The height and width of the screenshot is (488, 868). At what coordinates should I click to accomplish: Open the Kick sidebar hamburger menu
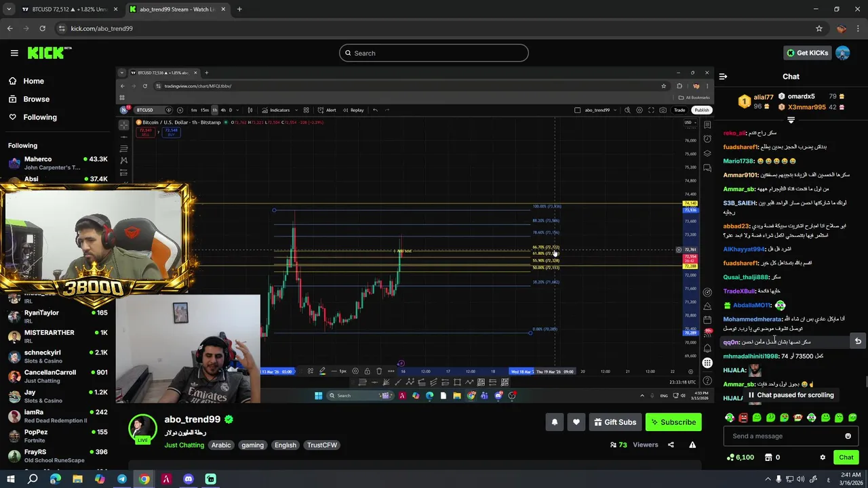(14, 53)
